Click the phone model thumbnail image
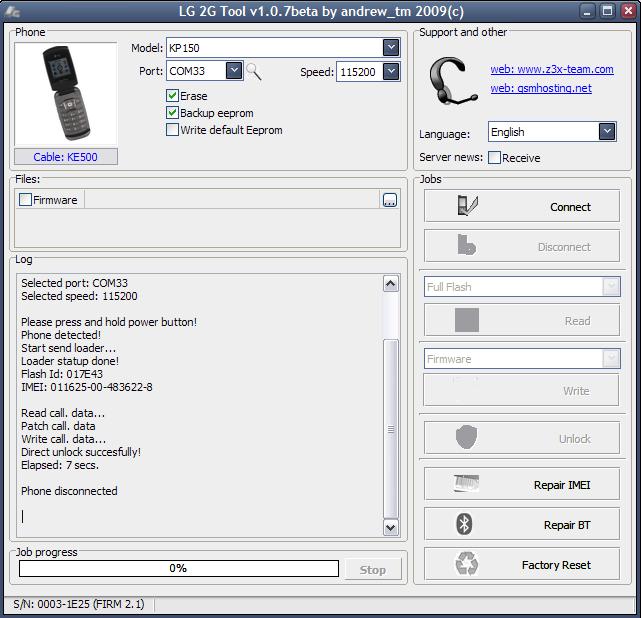This screenshot has width=641, height=618. click(x=66, y=94)
